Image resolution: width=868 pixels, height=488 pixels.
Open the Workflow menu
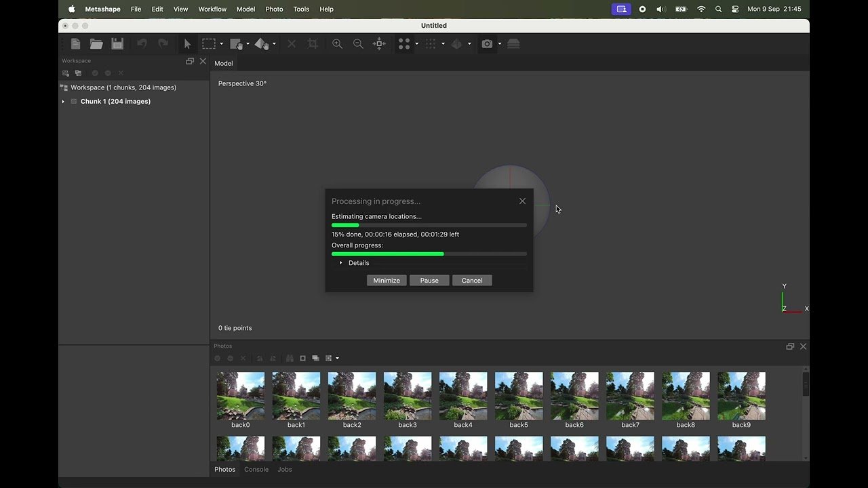212,9
